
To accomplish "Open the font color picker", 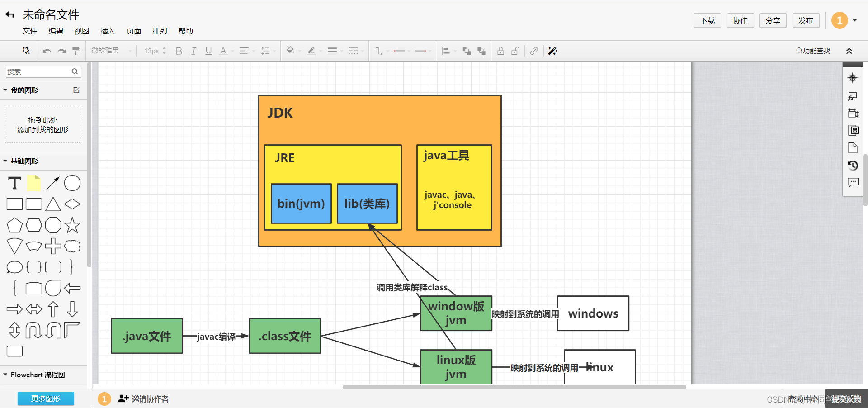I will pos(226,51).
